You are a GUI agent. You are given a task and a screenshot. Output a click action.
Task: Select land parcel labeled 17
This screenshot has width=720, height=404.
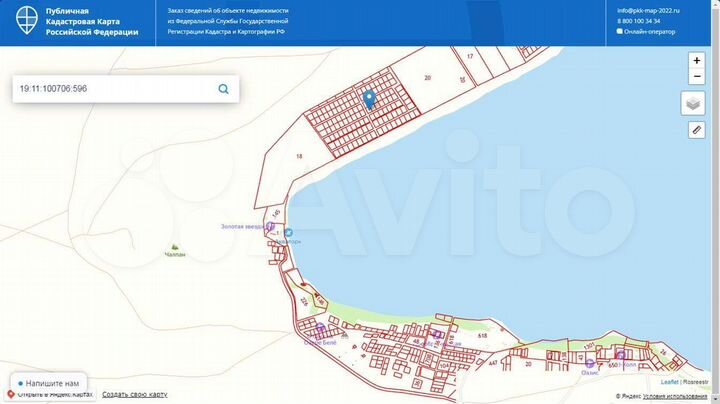[x=470, y=56]
